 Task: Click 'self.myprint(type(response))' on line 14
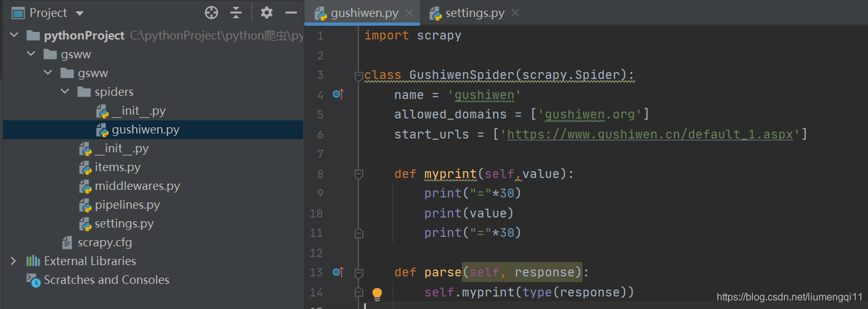(x=529, y=292)
